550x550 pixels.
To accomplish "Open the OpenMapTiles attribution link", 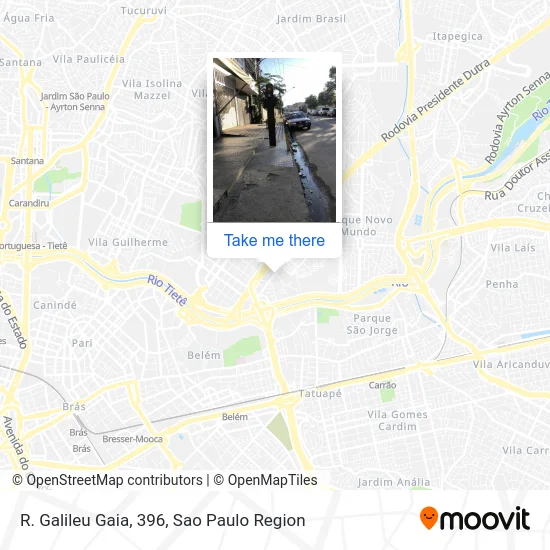I will coord(266,480).
